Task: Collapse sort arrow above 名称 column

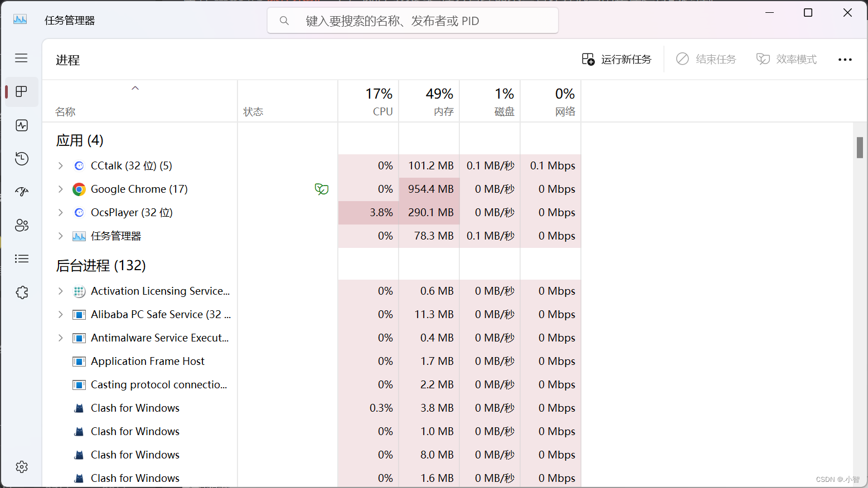Action: [x=135, y=88]
